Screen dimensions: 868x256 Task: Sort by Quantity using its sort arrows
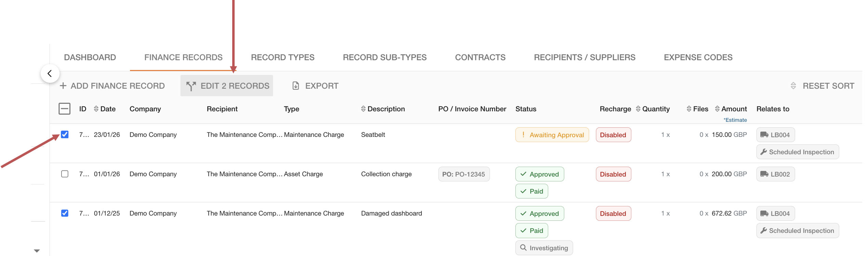point(638,109)
